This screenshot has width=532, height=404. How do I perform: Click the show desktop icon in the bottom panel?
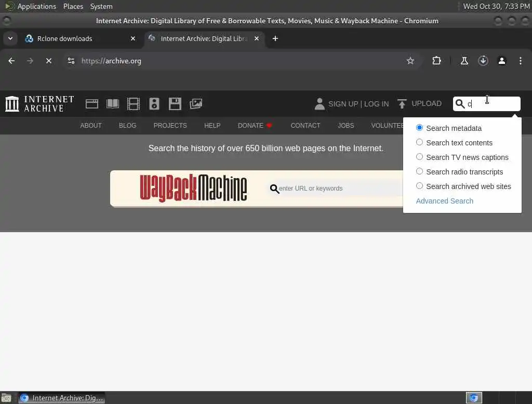coord(6,398)
